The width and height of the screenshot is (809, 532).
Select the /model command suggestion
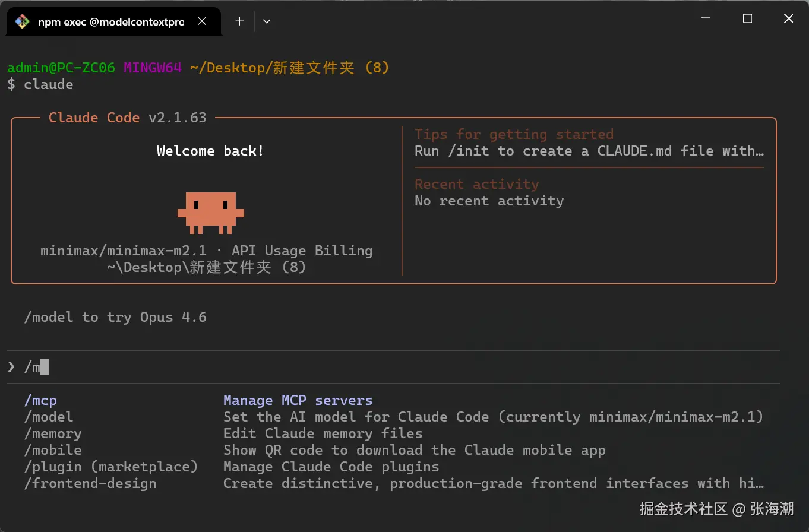point(49,417)
